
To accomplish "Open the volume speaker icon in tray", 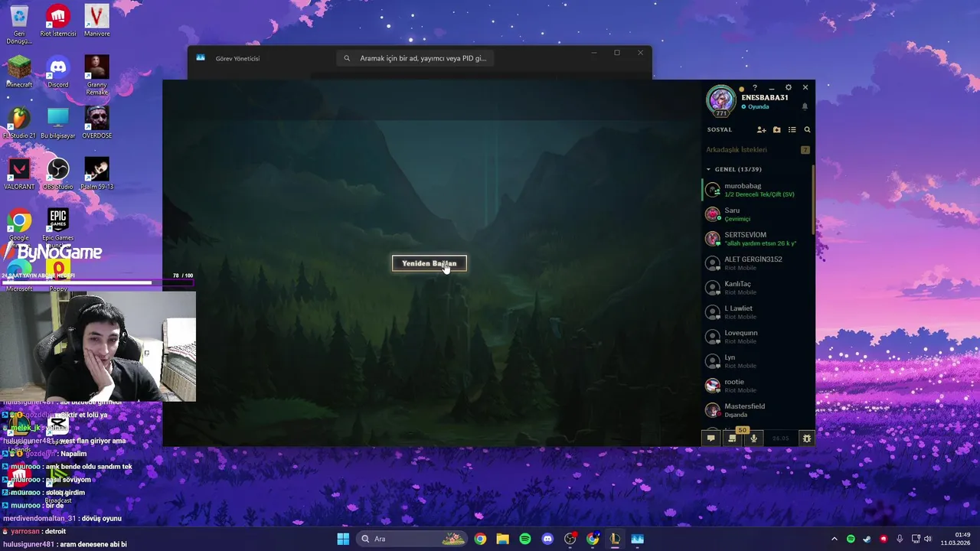I will [928, 539].
